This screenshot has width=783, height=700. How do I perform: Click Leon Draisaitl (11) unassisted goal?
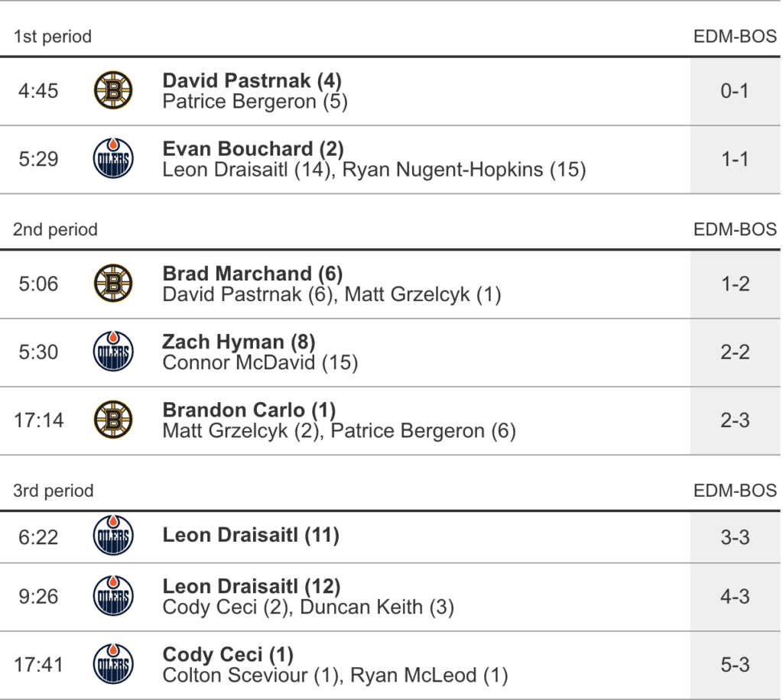click(x=251, y=536)
